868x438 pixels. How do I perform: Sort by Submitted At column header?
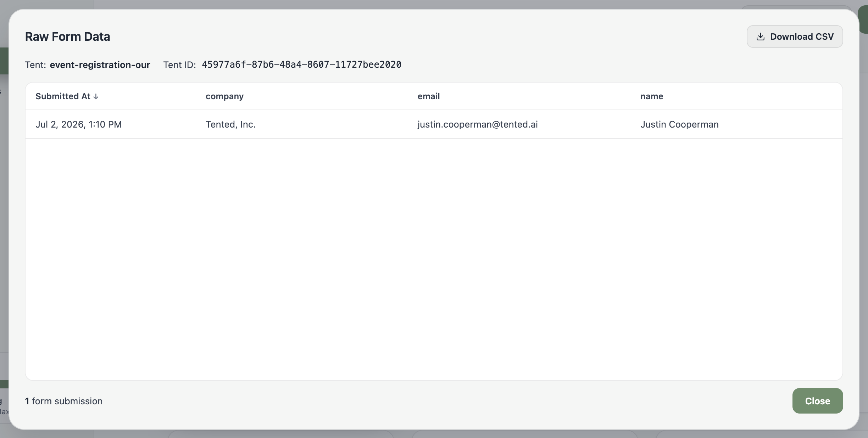tap(67, 96)
